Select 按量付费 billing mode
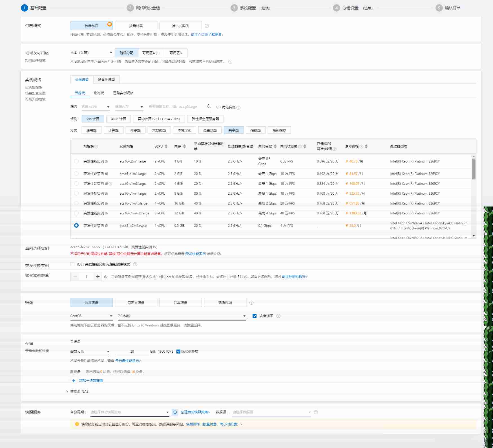 136,26
